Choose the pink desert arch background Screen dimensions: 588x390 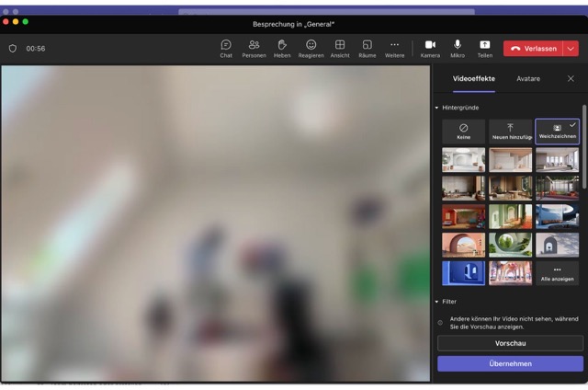click(463, 245)
